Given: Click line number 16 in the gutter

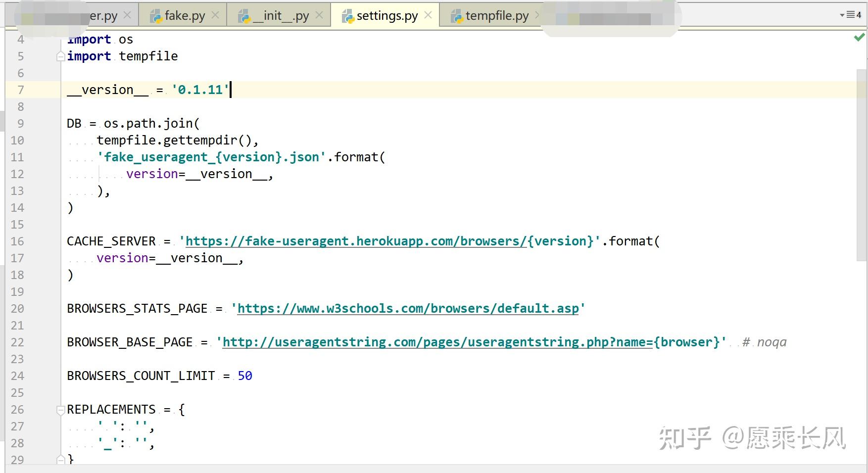Looking at the screenshot, I should 17,241.
